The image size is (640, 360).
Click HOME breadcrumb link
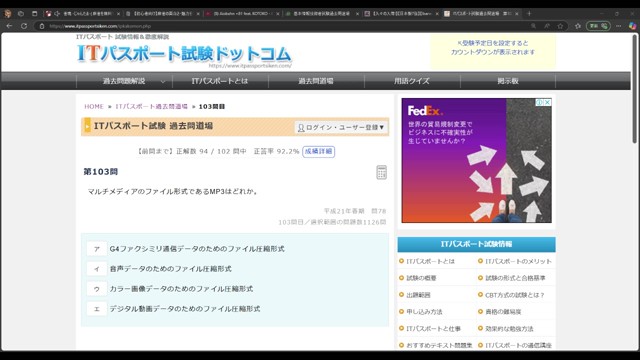[x=94, y=107]
